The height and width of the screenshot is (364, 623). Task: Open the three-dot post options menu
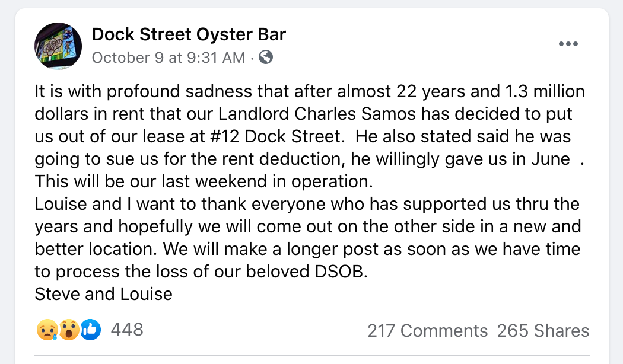[568, 44]
